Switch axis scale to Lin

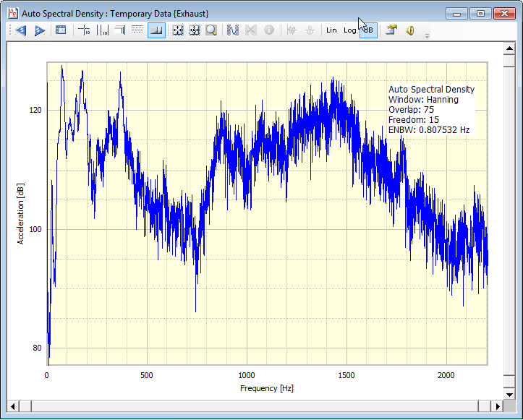pyautogui.click(x=331, y=30)
